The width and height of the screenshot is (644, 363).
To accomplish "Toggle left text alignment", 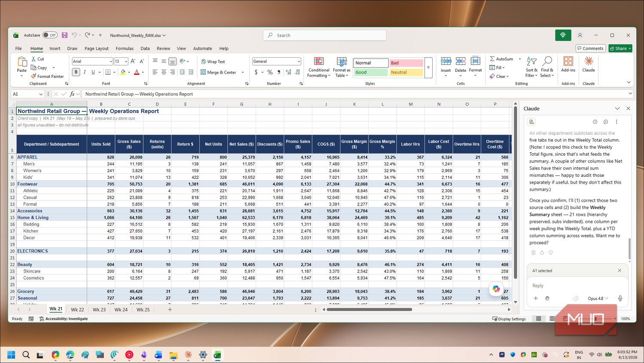I will (x=155, y=72).
